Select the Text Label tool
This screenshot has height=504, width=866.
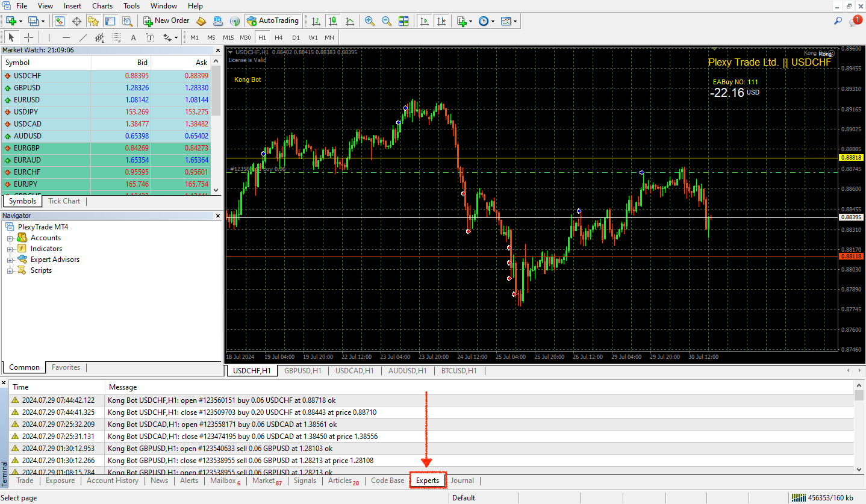point(151,37)
